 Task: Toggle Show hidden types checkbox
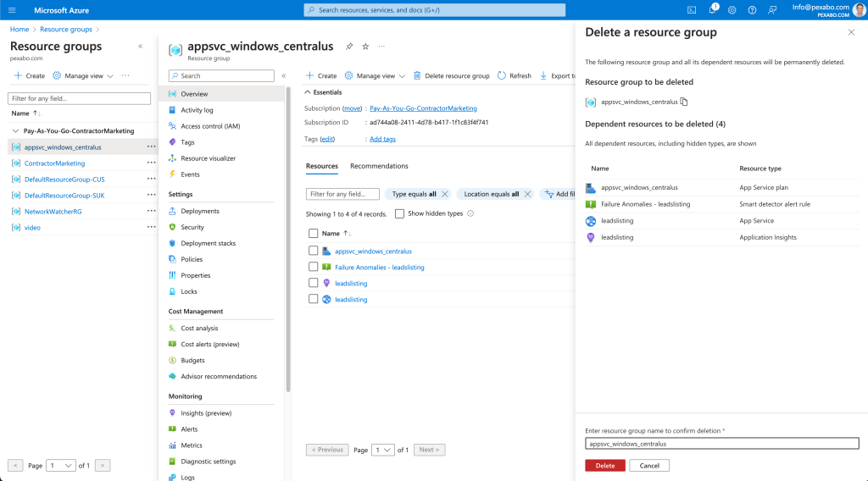tap(400, 213)
